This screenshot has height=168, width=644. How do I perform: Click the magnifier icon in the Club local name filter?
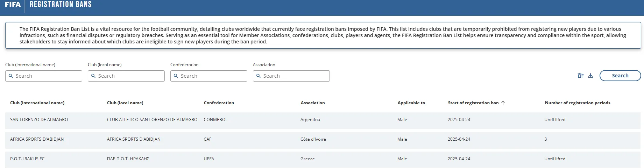coord(93,76)
